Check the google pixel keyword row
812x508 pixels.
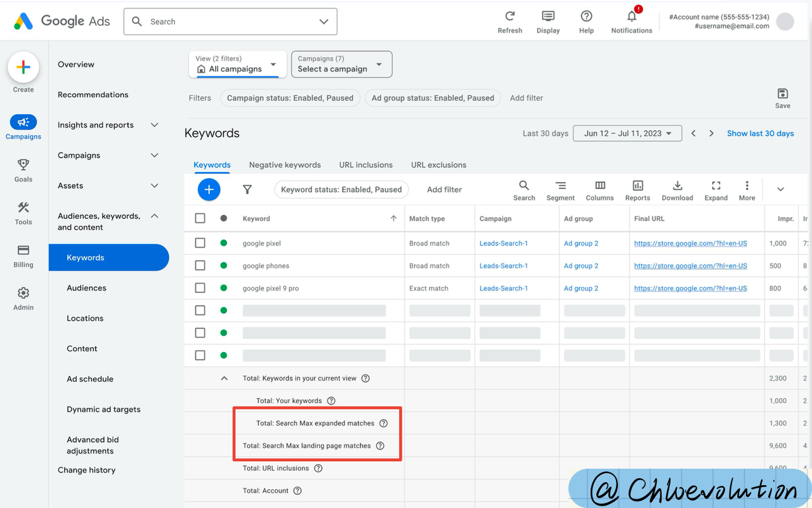point(200,243)
